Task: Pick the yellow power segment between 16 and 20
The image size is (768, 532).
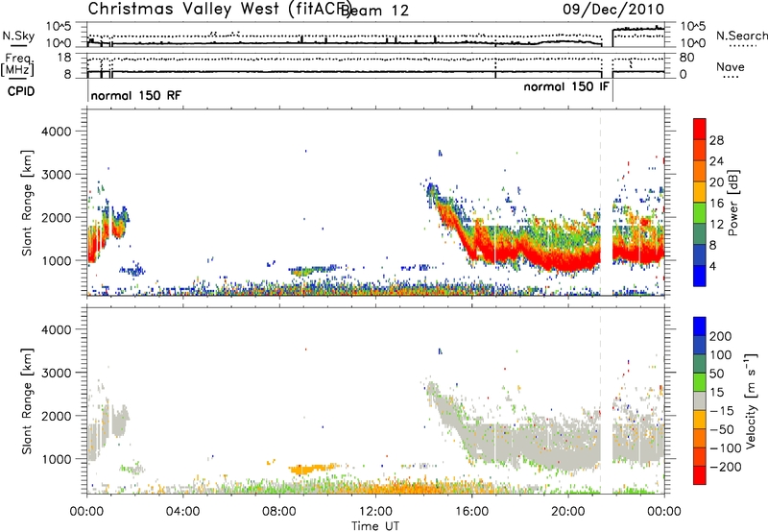Action: click(700, 191)
